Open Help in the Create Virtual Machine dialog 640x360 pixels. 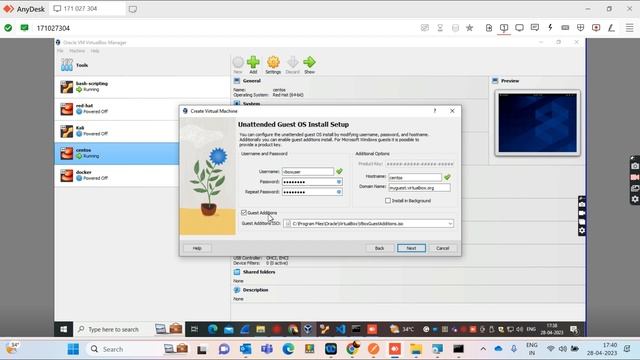(x=197, y=248)
